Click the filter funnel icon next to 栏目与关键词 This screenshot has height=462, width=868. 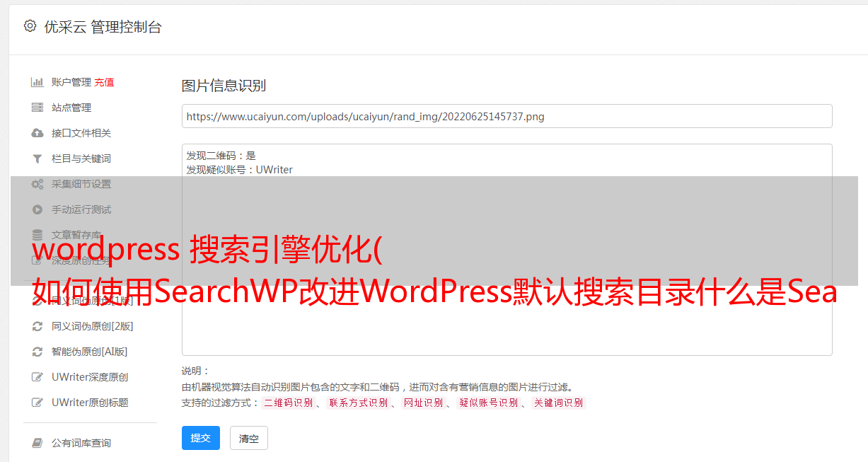pyautogui.click(x=37, y=158)
